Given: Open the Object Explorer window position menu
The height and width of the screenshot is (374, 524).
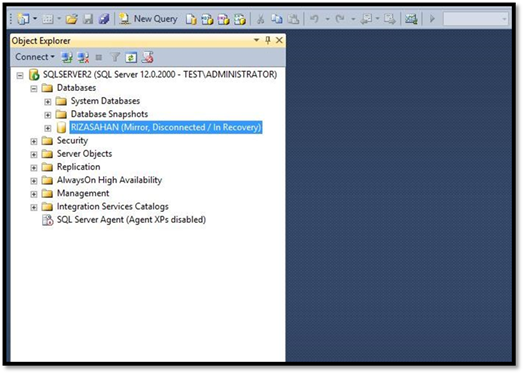Looking at the screenshot, I should 256,40.
